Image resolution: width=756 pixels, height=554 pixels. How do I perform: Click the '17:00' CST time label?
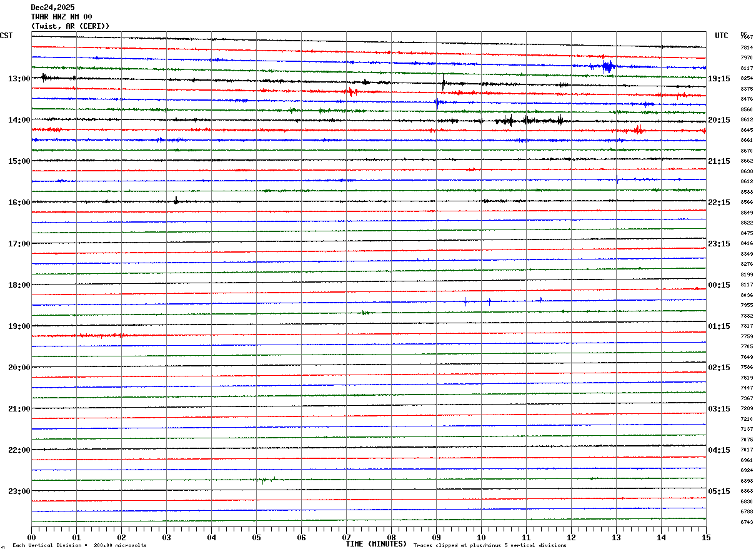19,244
